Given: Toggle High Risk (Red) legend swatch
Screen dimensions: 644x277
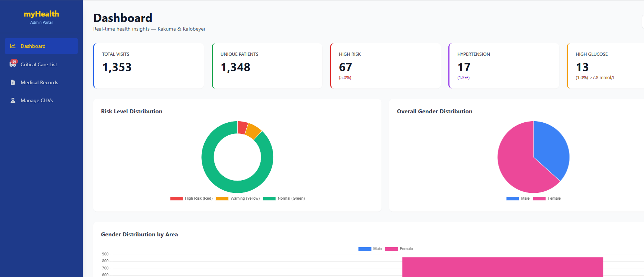Looking at the screenshot, I should [177, 199].
